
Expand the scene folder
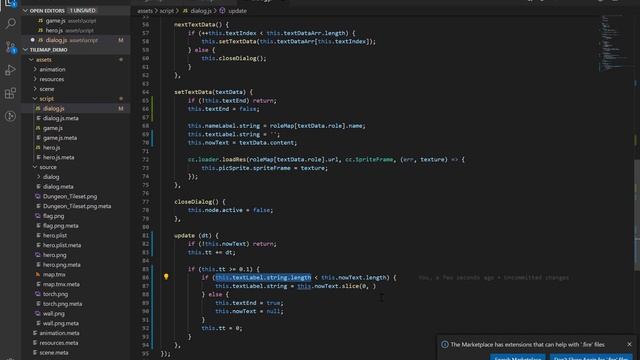tap(35, 89)
